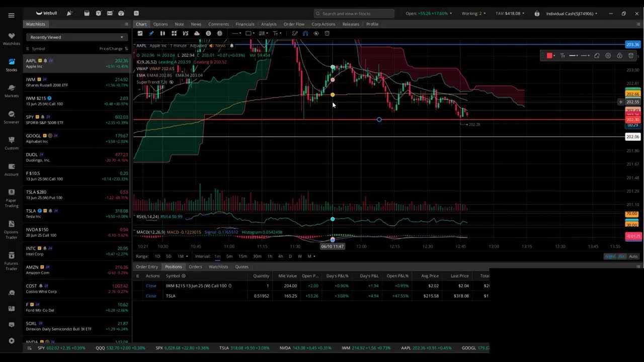Open drawing settings gear in floating toolbar
This screenshot has width=644, height=362.
click(608, 56)
